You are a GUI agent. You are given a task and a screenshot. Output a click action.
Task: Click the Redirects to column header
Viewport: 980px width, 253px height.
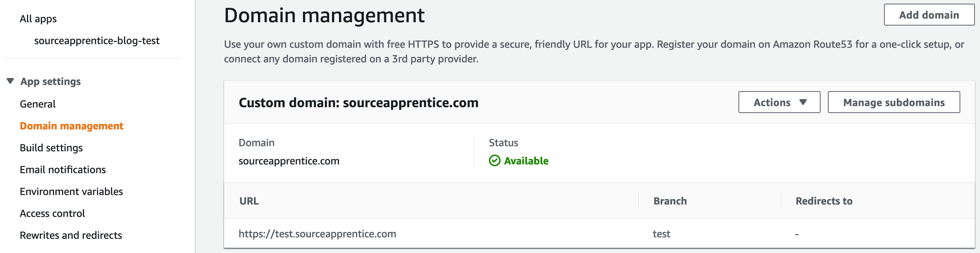pyautogui.click(x=824, y=201)
